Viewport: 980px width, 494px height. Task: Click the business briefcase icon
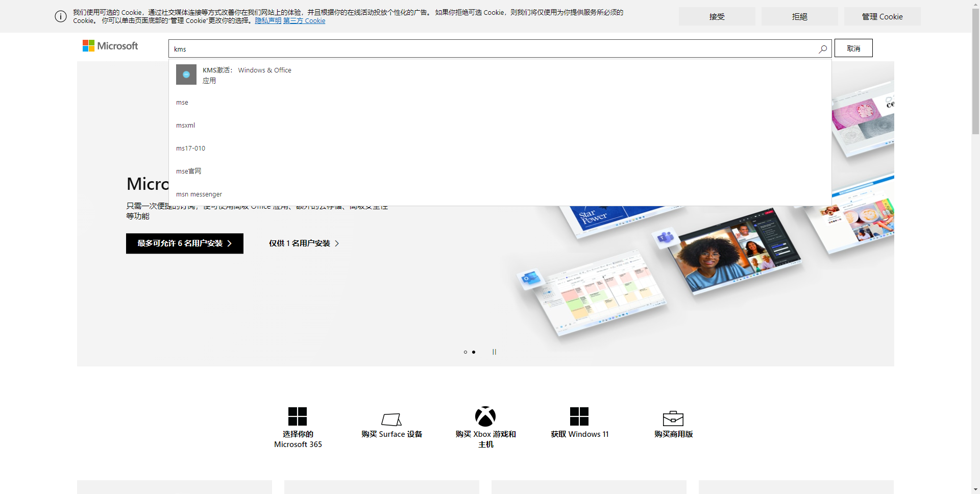673,418
